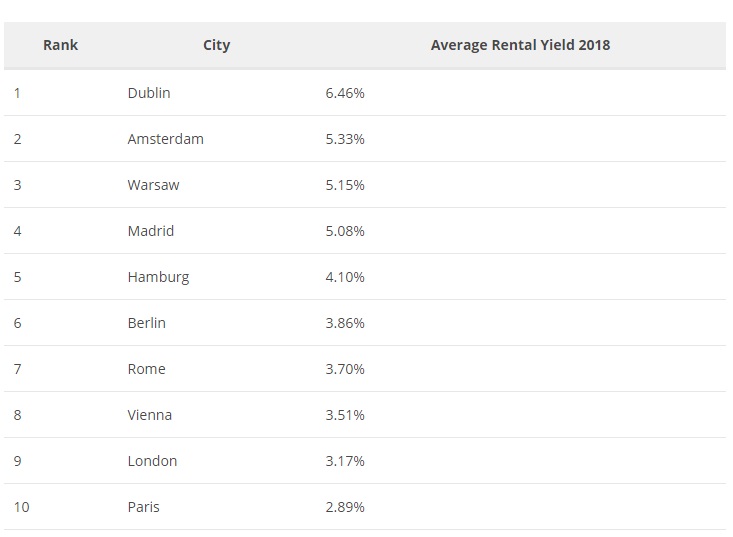Select Hamburg in the city column
This screenshot has width=733, height=537.
click(158, 277)
